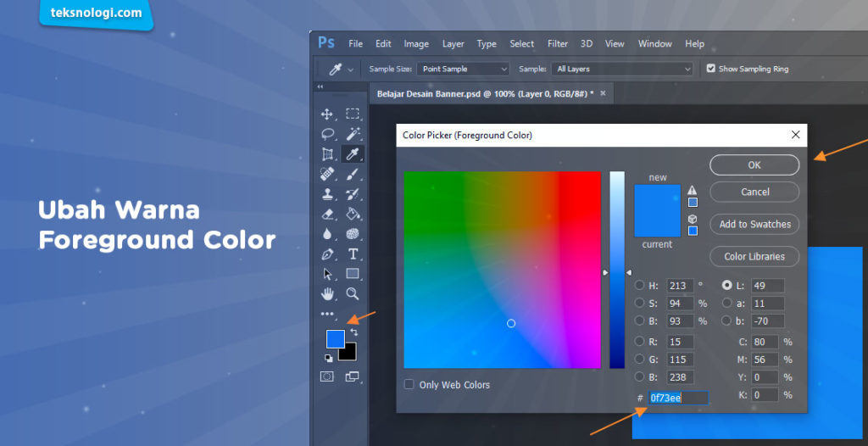The image size is (868, 446).
Task: Close the Belajar Desain Banner.psd document tab
Action: (x=603, y=93)
